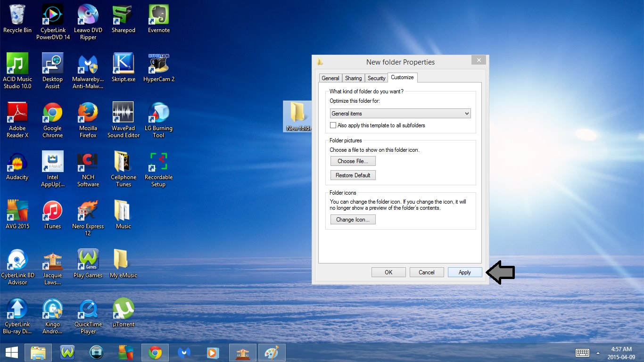Open the Recycle Bin desktop icon

pyautogui.click(x=17, y=19)
